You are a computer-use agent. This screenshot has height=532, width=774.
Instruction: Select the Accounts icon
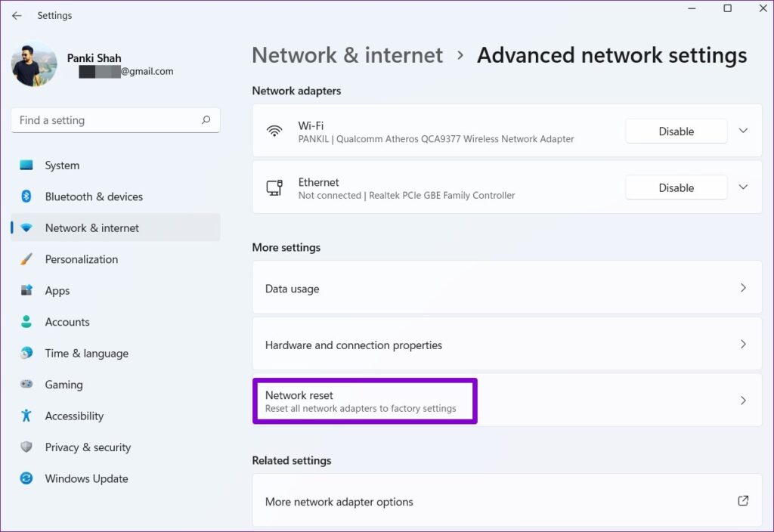26,322
